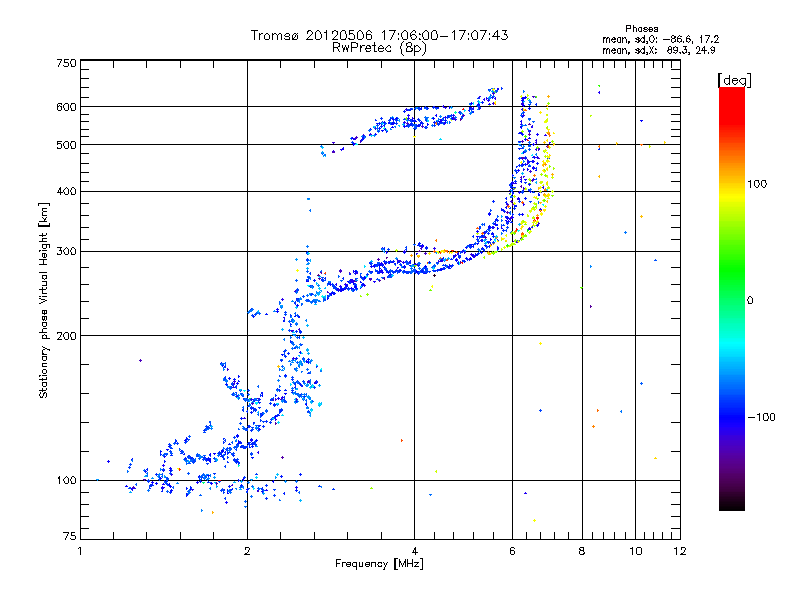Click the x-axis label '10'
800x600 pixels.
636,551
